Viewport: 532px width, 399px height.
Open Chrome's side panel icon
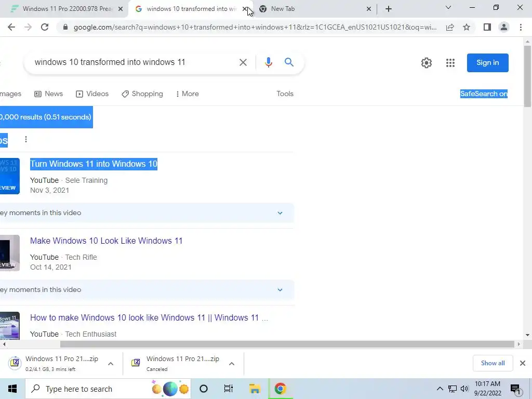(x=487, y=27)
